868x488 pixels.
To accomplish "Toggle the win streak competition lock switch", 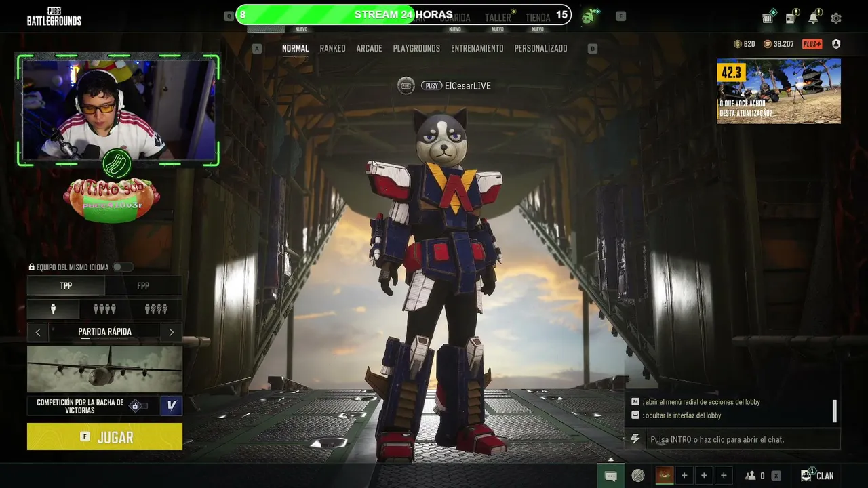I will point(139,406).
